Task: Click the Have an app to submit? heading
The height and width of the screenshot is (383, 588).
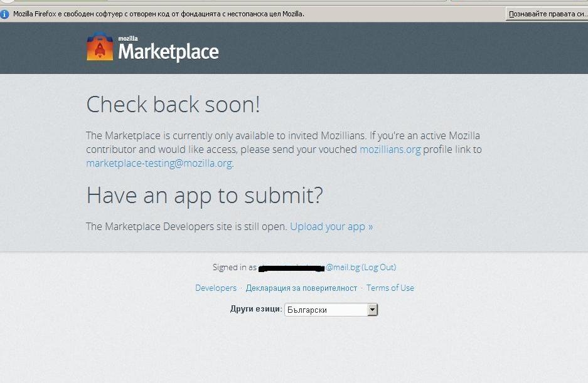Action: 205,196
